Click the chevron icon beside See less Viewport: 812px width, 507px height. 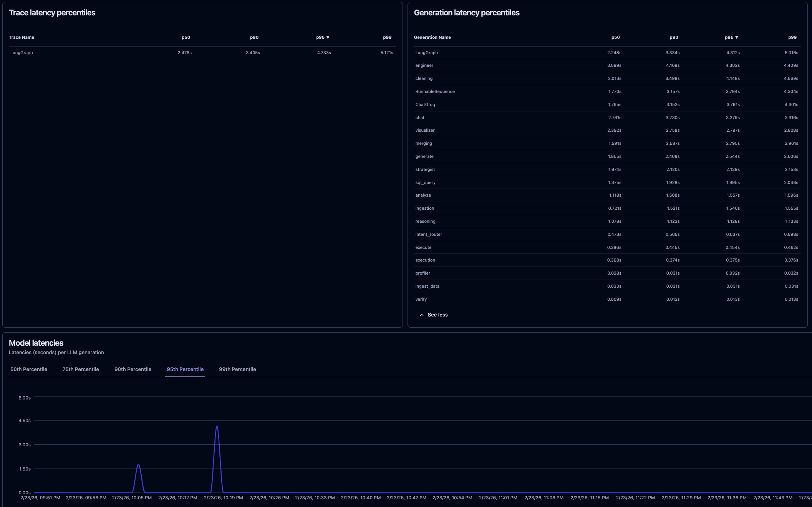click(x=421, y=315)
